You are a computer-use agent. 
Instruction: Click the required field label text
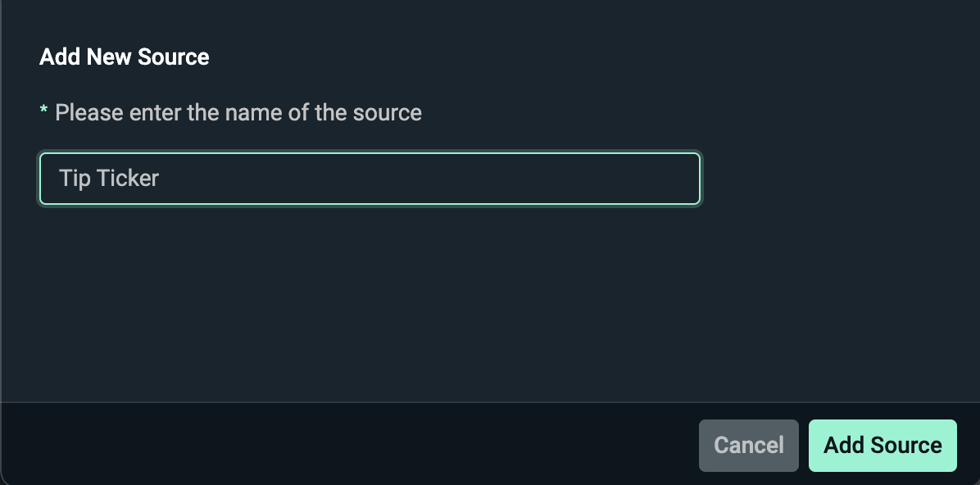click(x=238, y=112)
